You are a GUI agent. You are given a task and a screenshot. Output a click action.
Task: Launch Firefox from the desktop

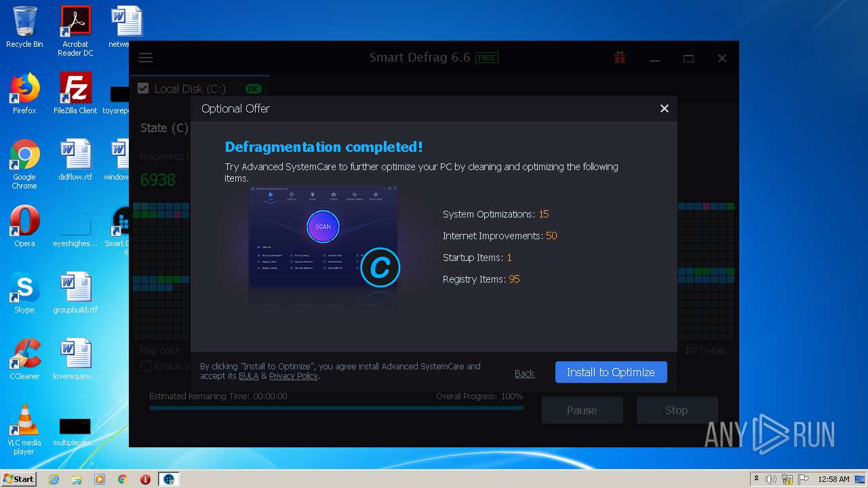tap(24, 94)
